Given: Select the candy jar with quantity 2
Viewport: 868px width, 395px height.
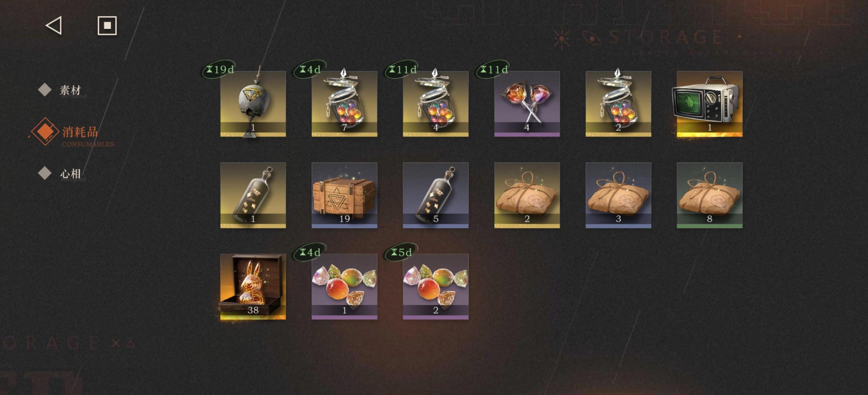Looking at the screenshot, I should point(618,104).
